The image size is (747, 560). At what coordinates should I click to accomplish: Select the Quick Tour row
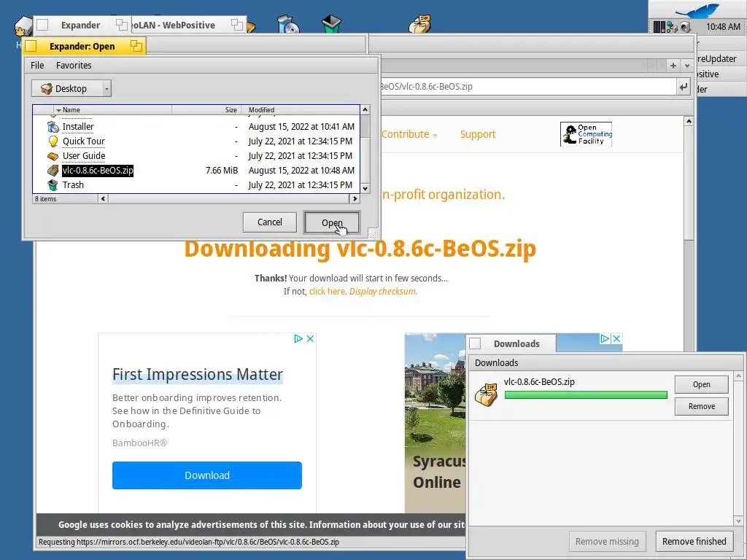[196, 141]
